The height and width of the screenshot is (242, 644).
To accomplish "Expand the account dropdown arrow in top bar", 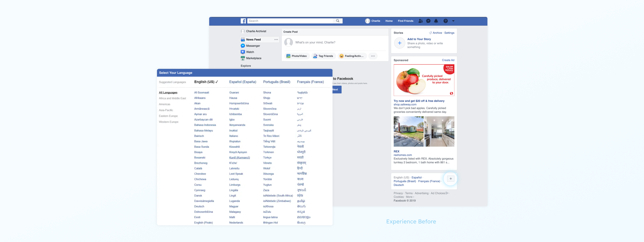I will coord(453,21).
